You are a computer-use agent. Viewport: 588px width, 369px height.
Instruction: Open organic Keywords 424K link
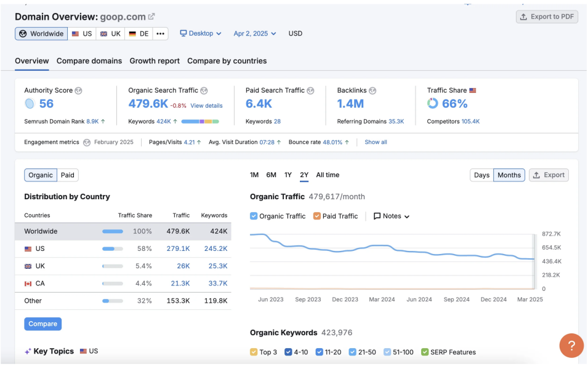tap(164, 121)
